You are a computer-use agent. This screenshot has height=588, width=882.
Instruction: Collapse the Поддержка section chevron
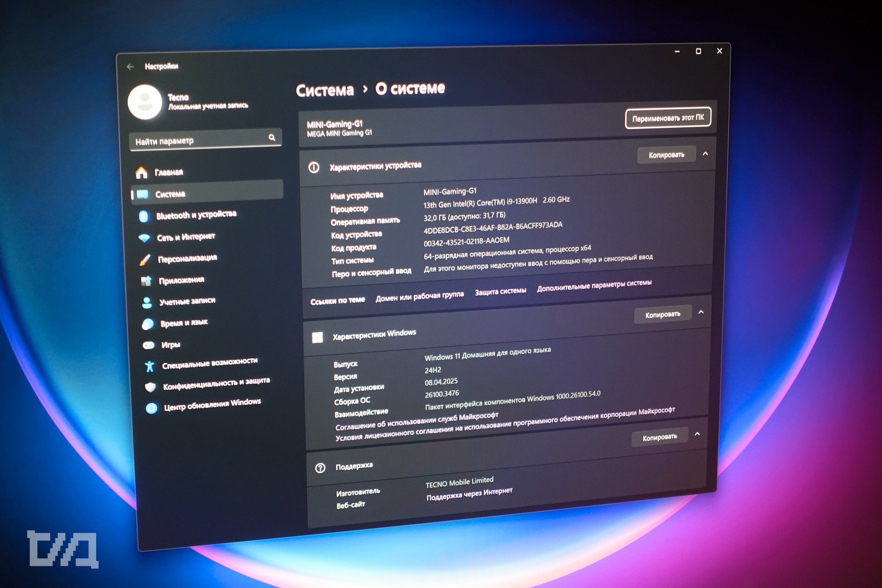tap(697, 434)
